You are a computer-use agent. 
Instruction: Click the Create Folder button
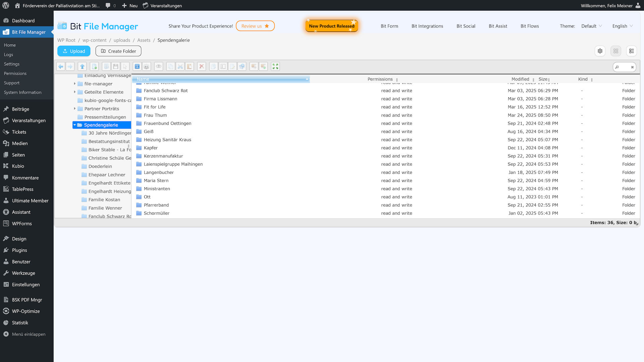[118, 51]
